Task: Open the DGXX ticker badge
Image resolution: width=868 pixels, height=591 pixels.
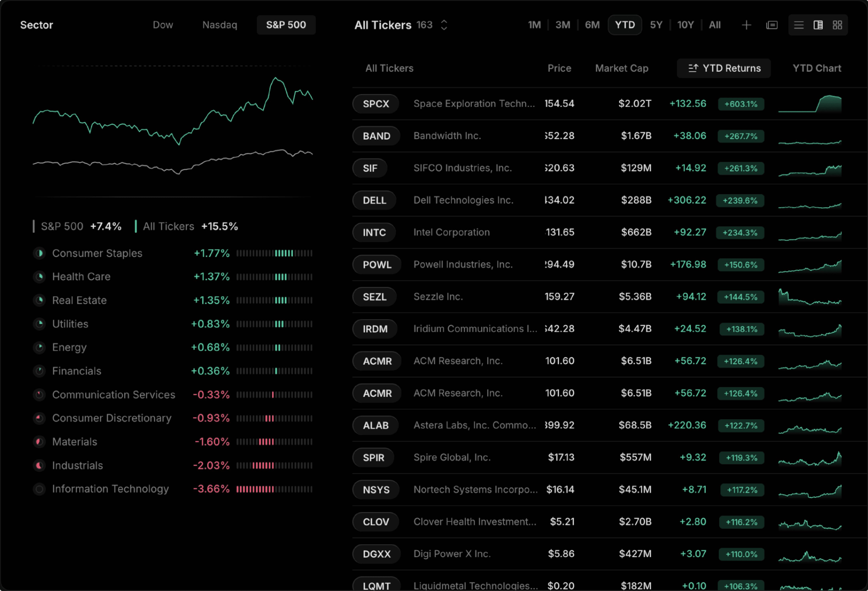Action: point(377,554)
